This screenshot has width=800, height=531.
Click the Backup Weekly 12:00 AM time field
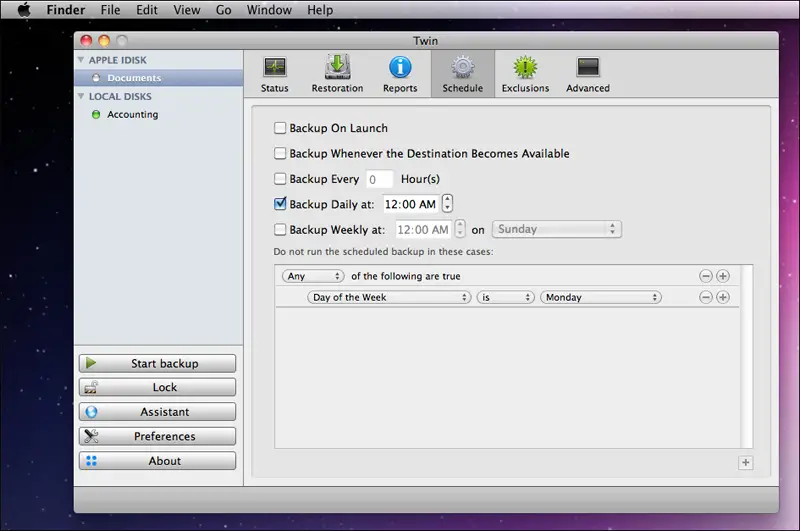tap(423, 230)
